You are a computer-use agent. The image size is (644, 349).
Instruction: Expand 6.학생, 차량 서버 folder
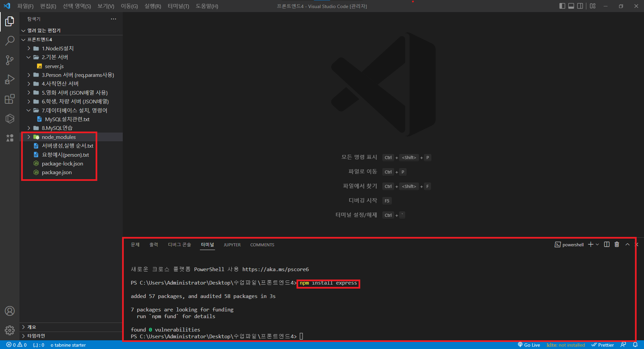71,101
